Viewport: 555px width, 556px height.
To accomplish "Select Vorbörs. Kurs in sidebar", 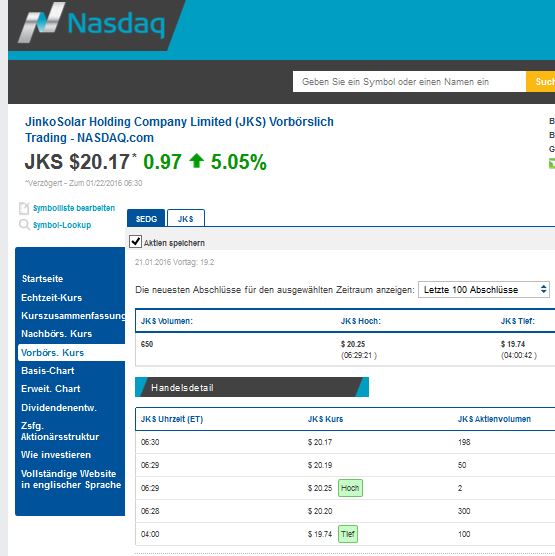I will point(71,352).
